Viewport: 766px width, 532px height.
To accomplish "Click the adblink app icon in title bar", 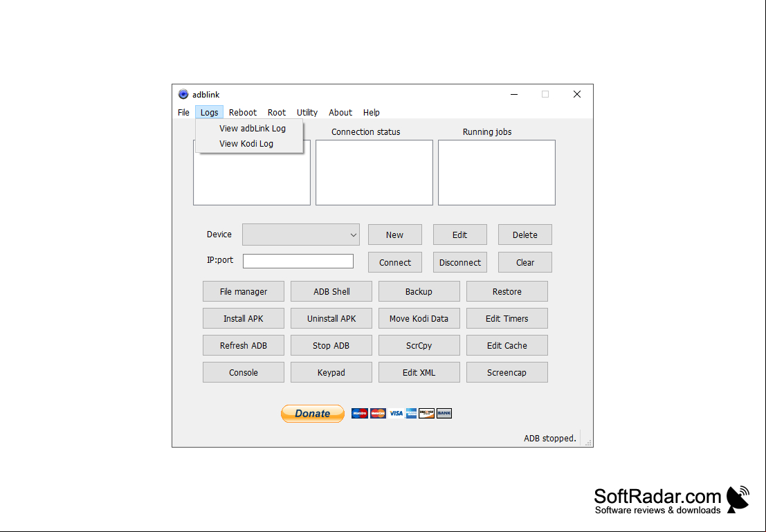I will pyautogui.click(x=183, y=94).
